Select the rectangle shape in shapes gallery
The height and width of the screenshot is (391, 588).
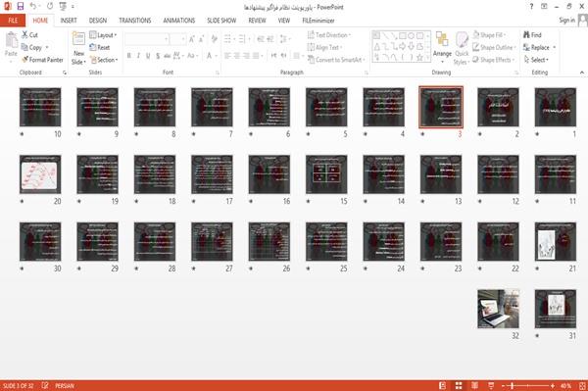(x=402, y=36)
